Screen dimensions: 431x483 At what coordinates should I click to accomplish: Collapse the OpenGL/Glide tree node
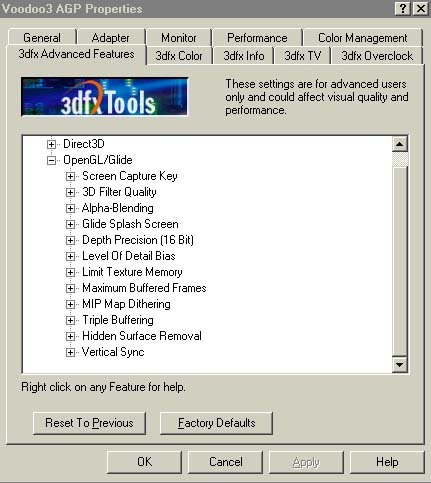51,160
